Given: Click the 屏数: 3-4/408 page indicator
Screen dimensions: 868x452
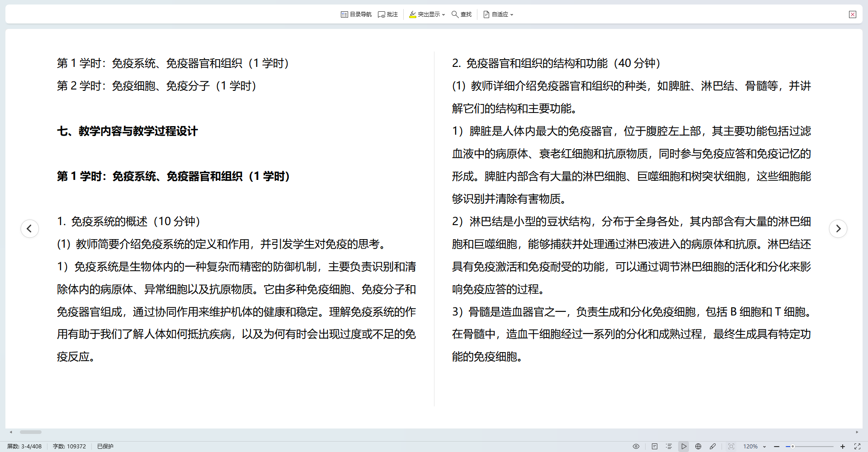Looking at the screenshot, I should coord(24,447).
